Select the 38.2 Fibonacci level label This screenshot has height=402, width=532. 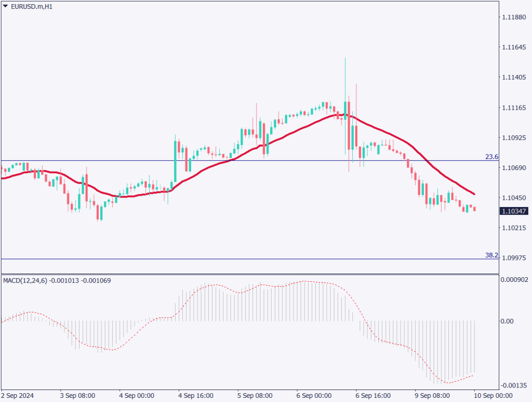click(491, 255)
